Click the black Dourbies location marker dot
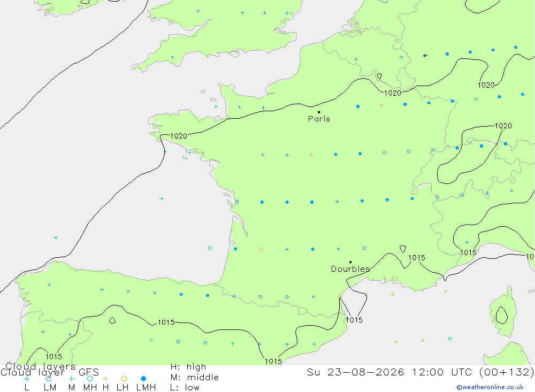 [x=350, y=262]
